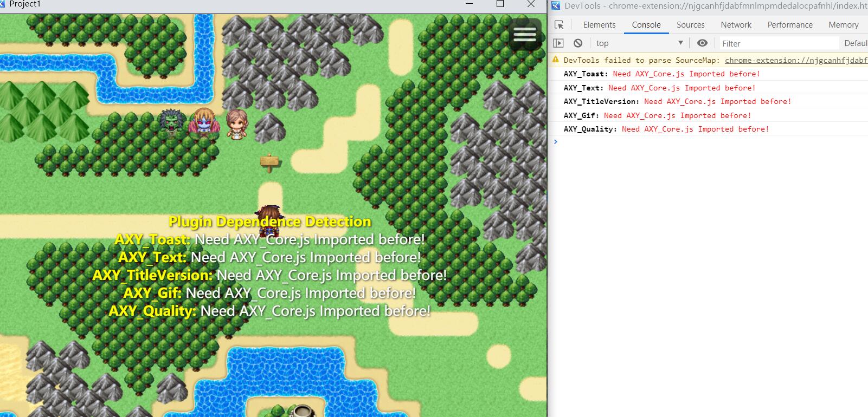Close the Project1 game window
Viewport: 868px width, 417px height.
(x=531, y=4)
